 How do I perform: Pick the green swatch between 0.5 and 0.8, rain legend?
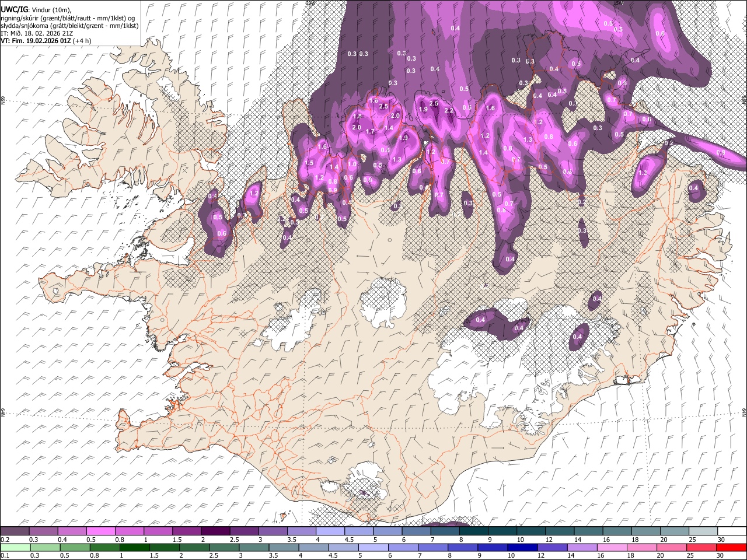pos(75,547)
